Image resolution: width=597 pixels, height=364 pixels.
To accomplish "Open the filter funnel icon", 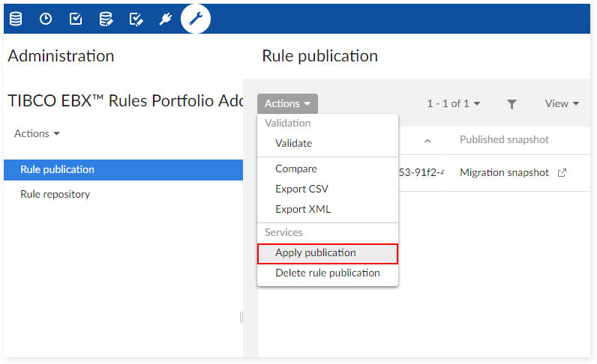I will [x=511, y=104].
